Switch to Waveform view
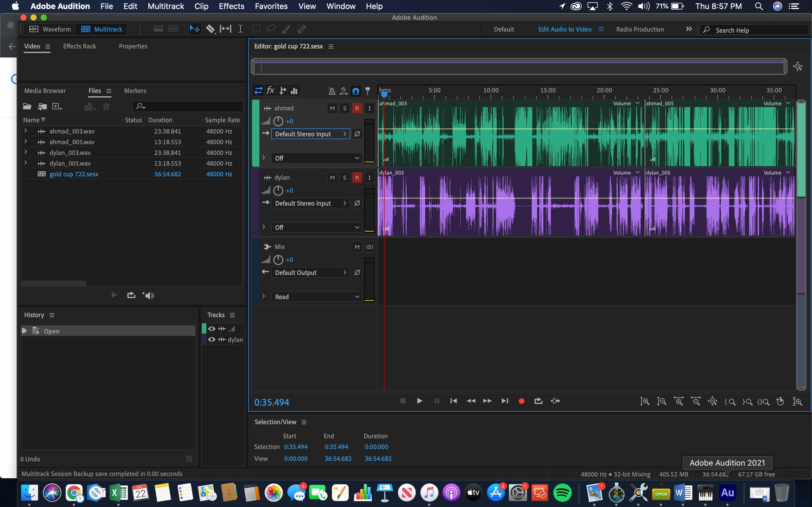The image size is (812, 507). pos(50,29)
